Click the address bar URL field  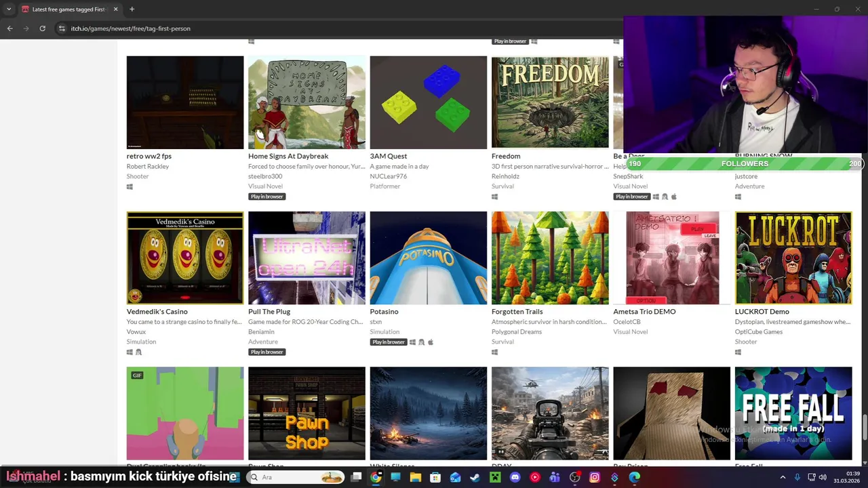click(339, 28)
